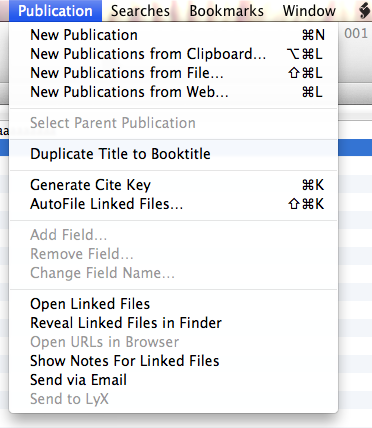Click the disabled Add Field item
This screenshot has width=372, height=428.
[174, 235]
